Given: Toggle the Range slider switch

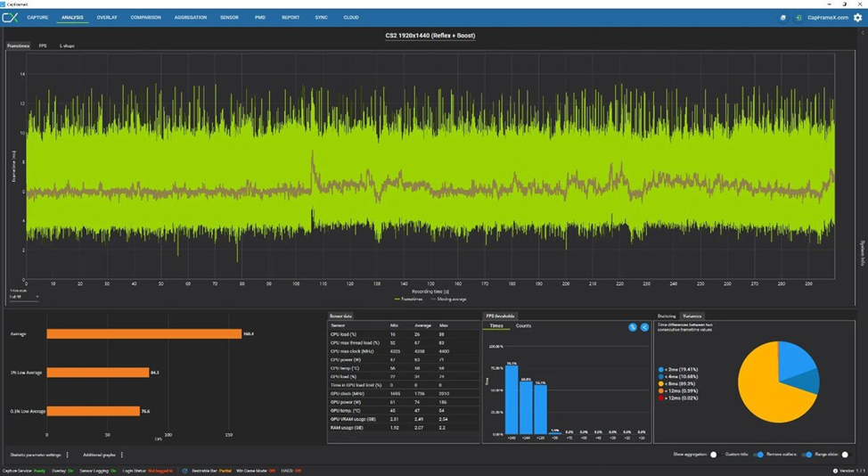Looking at the screenshot, I should 845,455.
